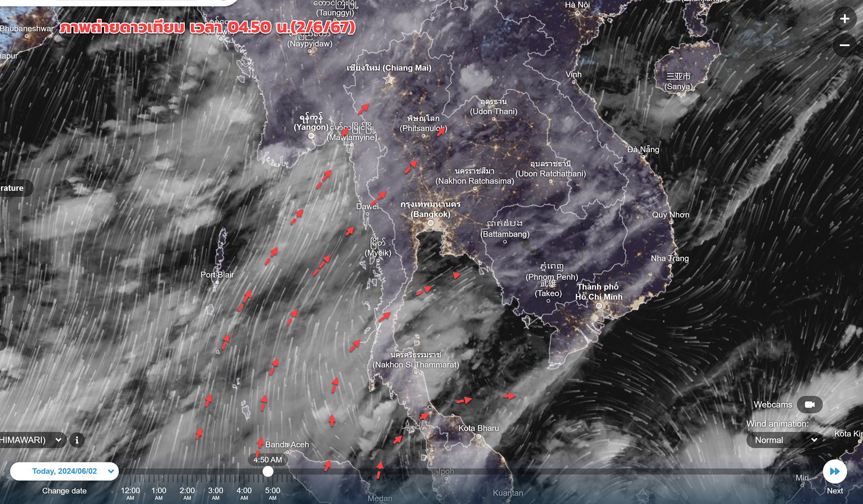Click the Change date label

tap(64, 491)
